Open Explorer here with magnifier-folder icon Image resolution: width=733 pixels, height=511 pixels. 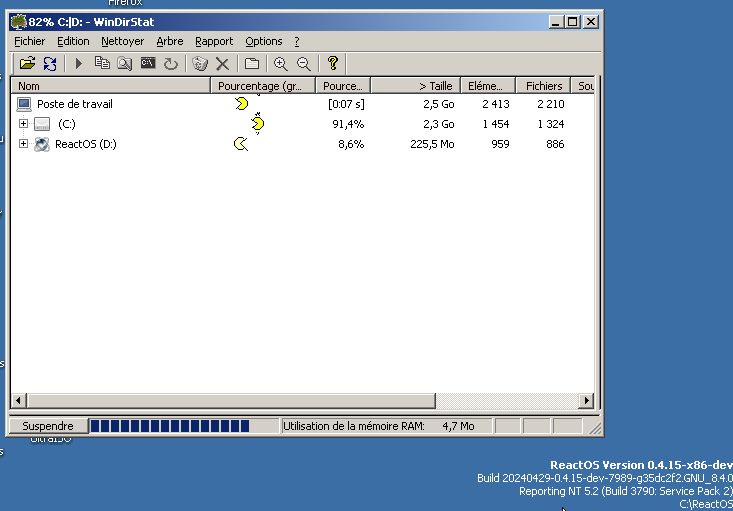[124, 63]
